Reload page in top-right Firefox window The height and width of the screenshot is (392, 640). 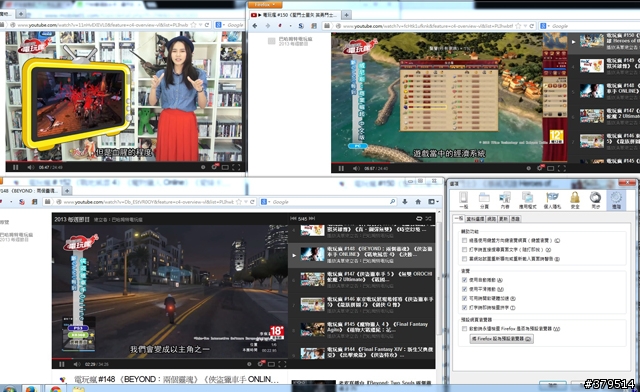(531, 26)
